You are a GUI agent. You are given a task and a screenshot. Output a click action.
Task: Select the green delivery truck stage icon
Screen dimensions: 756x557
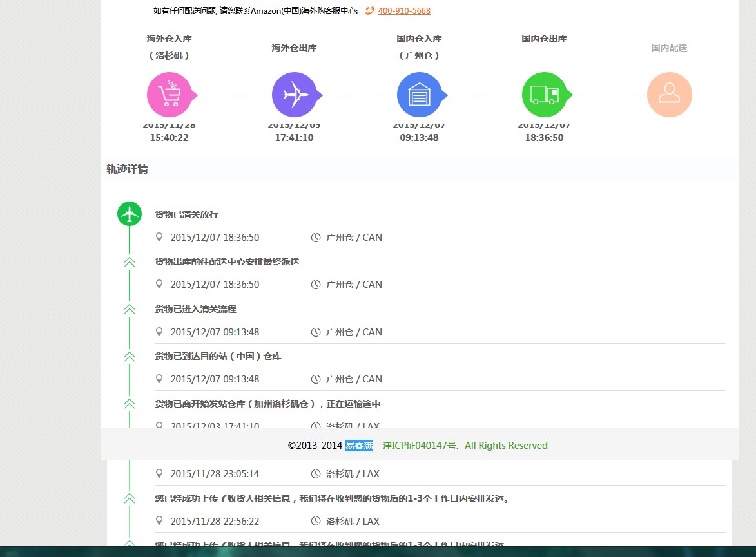[x=545, y=95]
